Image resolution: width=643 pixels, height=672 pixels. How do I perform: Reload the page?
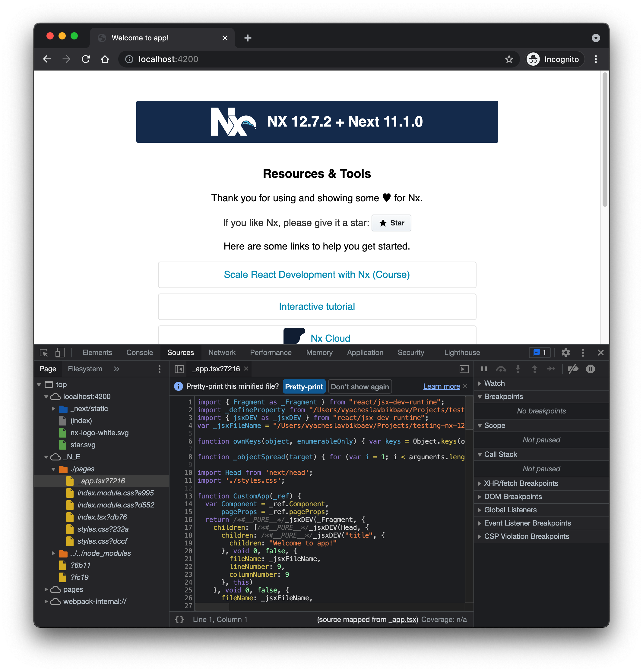86,59
